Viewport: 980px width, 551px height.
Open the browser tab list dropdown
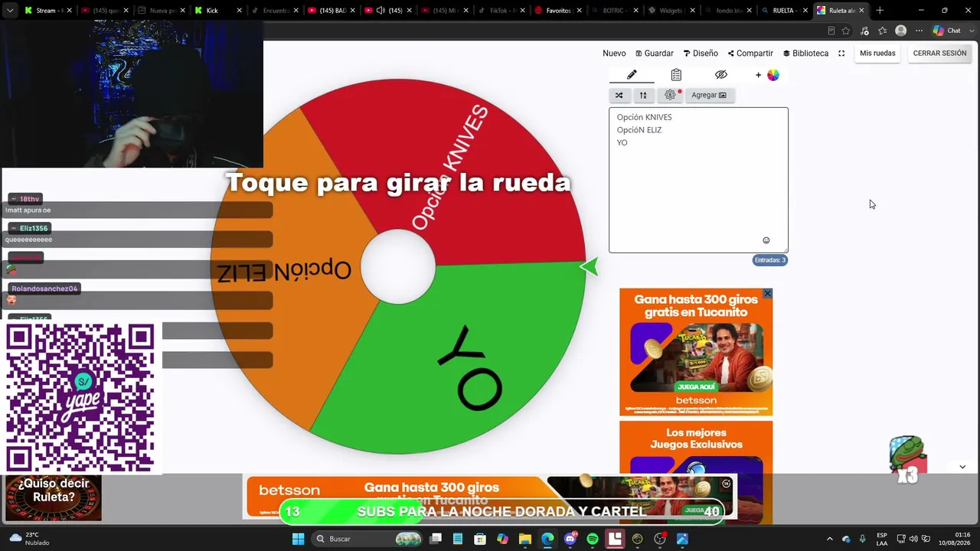tap(10, 11)
